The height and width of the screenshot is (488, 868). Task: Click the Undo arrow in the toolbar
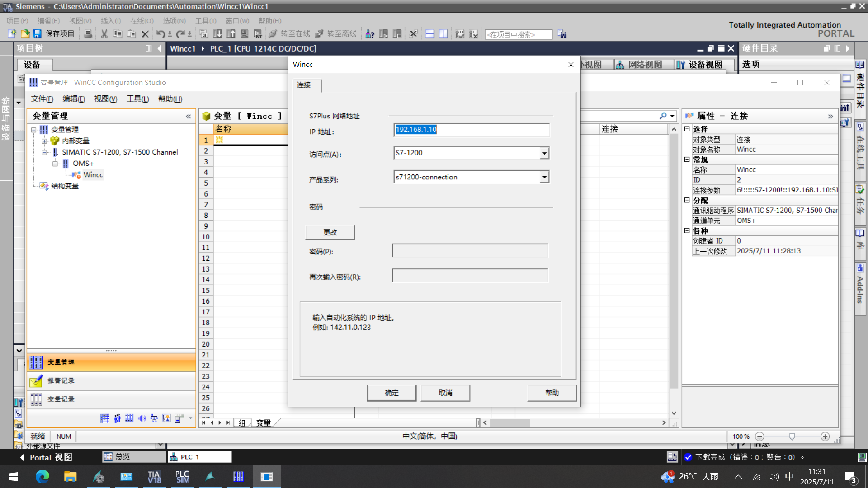pos(160,34)
